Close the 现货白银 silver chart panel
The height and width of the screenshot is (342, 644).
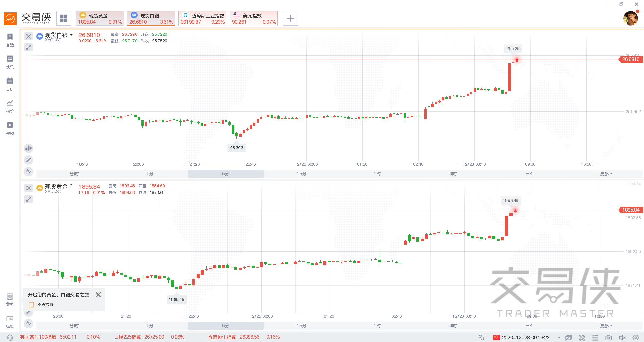coord(29,36)
